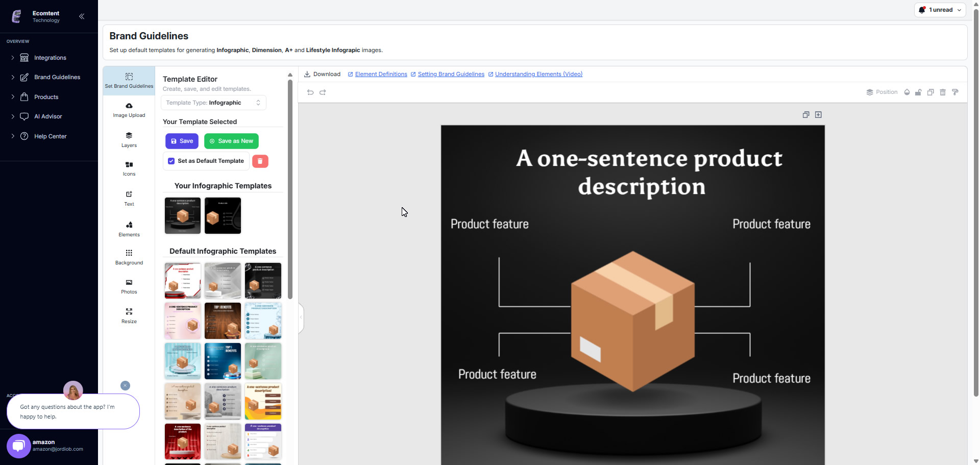Select the headline text on canvas

(649, 173)
